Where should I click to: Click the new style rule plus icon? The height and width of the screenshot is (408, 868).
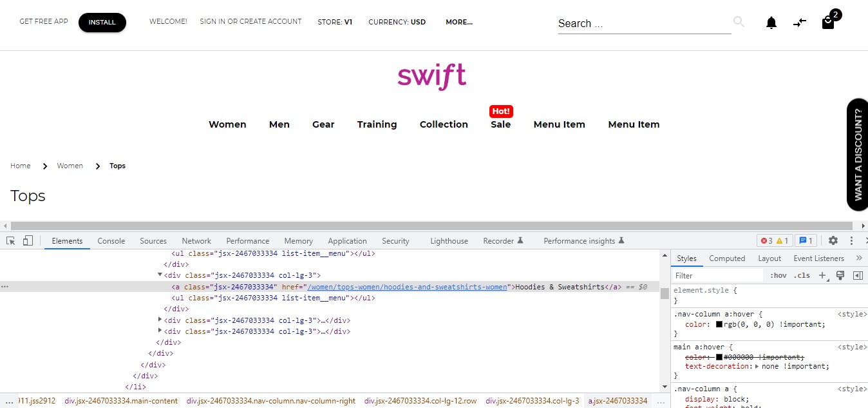[822, 275]
